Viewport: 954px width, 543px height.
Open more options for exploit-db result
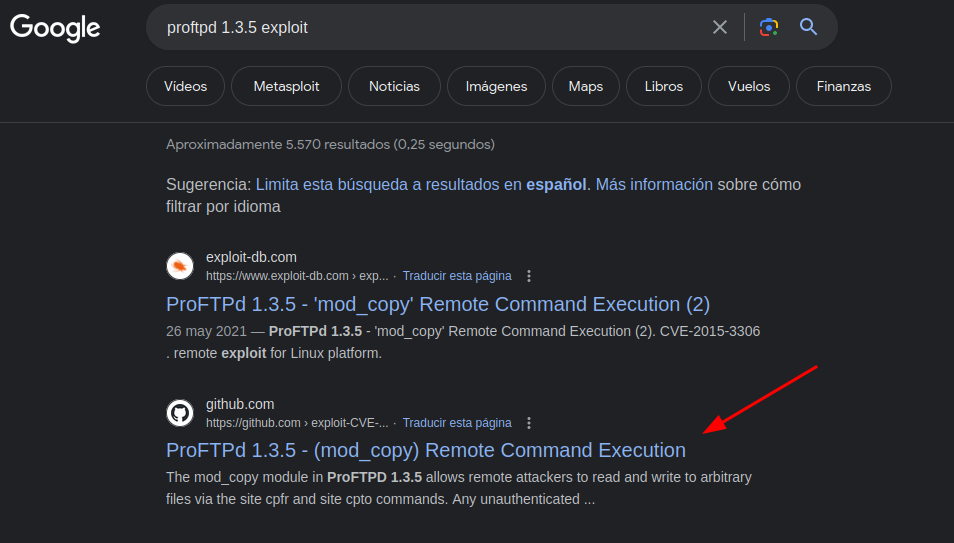[529, 276]
